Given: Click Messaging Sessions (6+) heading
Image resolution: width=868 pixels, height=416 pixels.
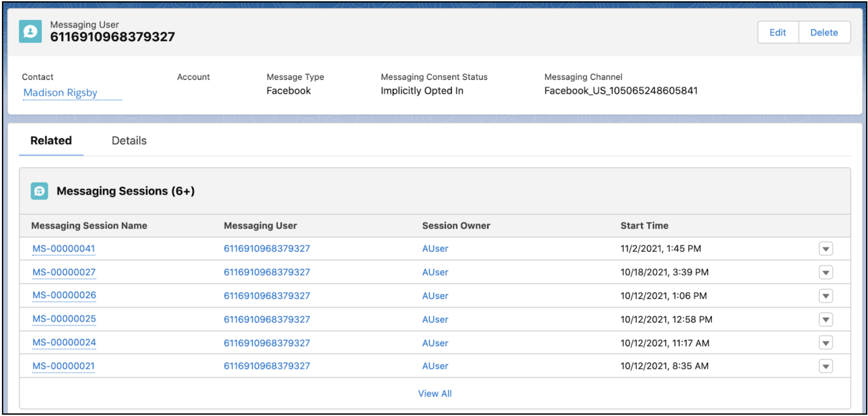Looking at the screenshot, I should click(125, 191).
